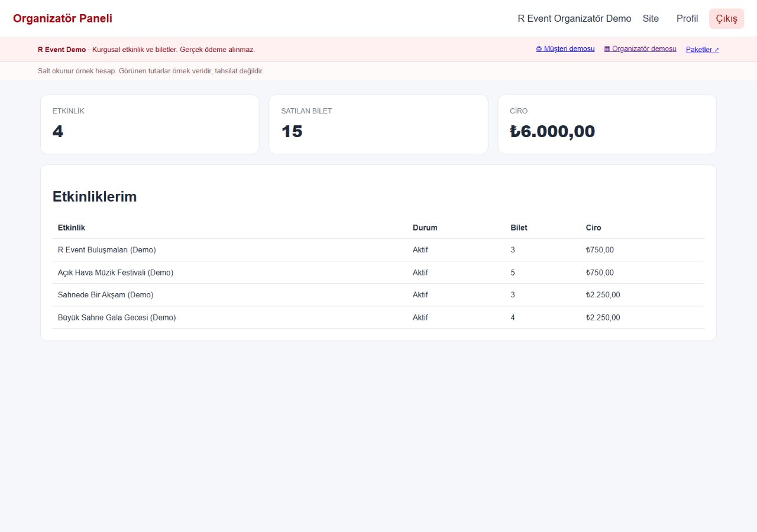Click the ₺750,00 revenue of Açık Hava Müzik Festivali
The height and width of the screenshot is (532, 757).
click(600, 273)
